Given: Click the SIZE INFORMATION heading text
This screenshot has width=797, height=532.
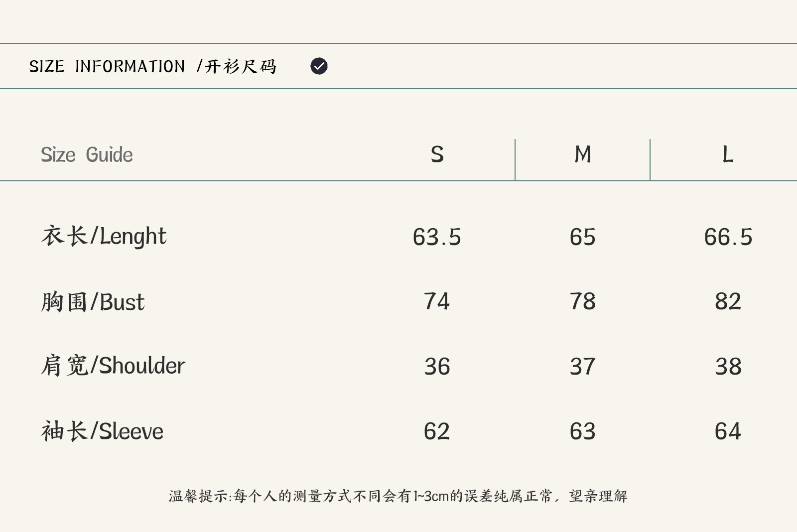Looking at the screenshot, I should [x=152, y=66].
